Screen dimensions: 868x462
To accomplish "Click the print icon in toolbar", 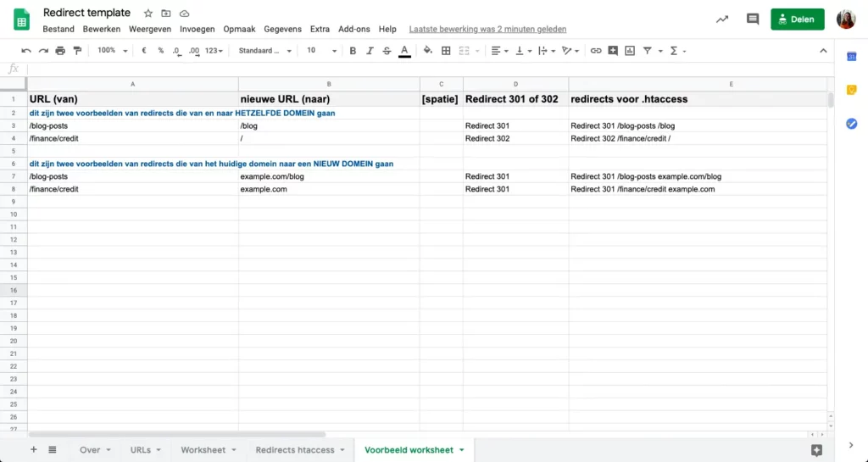I will [60, 51].
